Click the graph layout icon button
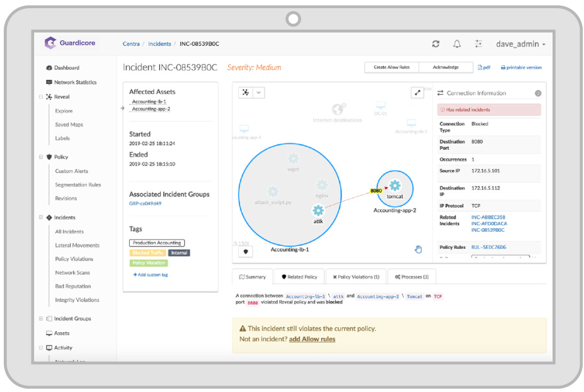This screenshot has height=392, width=584. (x=246, y=93)
